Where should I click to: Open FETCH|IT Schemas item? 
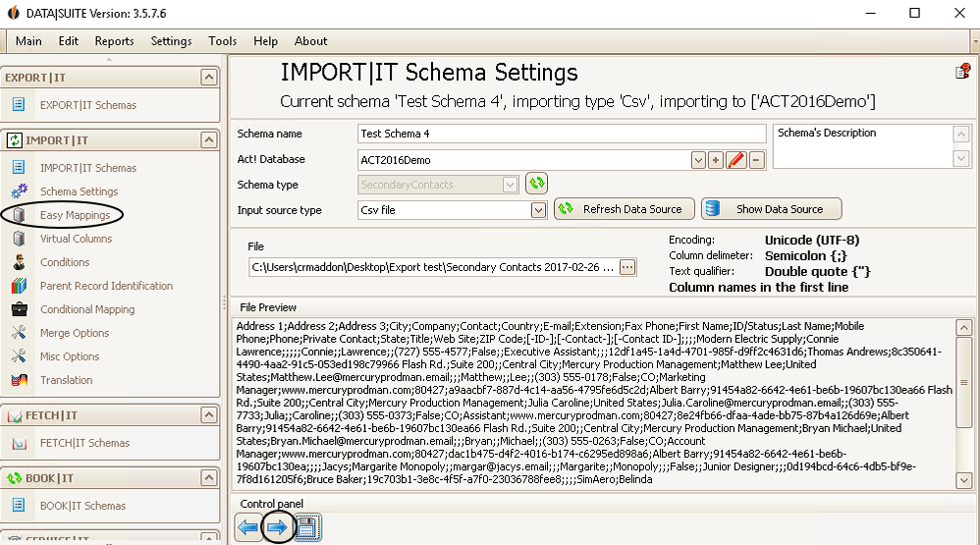coord(85,443)
